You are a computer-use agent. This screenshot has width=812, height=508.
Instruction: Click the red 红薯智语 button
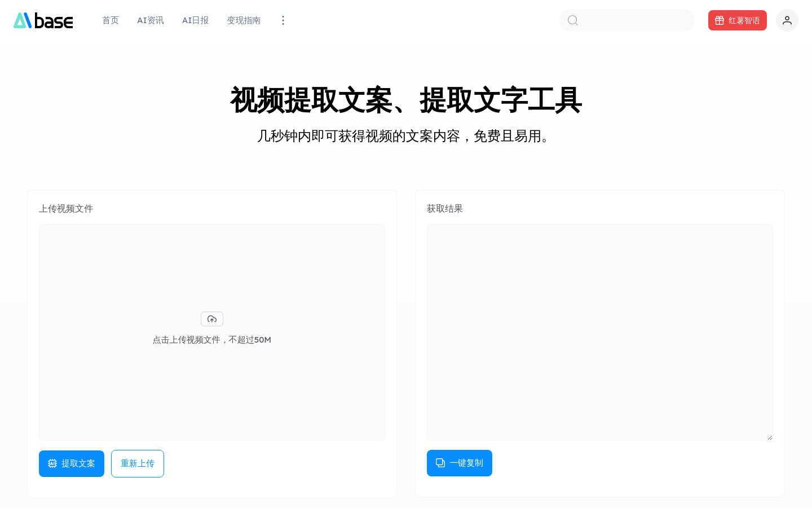coord(738,20)
